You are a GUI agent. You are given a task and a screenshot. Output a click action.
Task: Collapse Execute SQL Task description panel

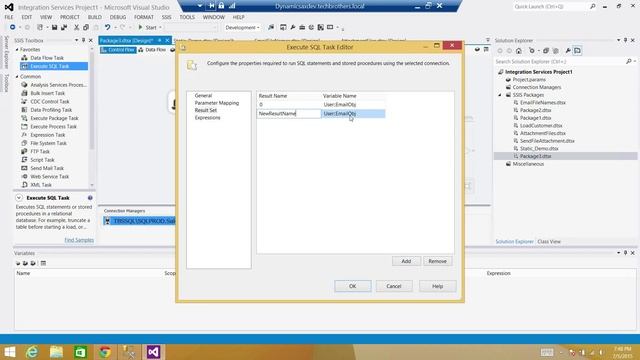click(19, 198)
